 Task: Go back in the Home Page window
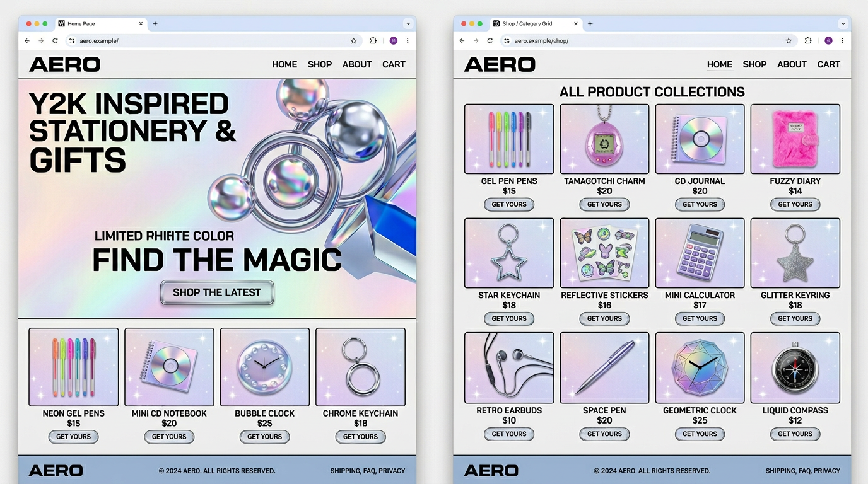tap(27, 41)
